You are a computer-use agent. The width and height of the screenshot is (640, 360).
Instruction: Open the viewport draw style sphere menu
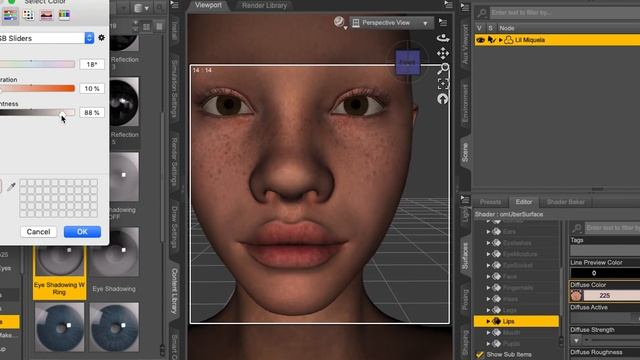pyautogui.click(x=339, y=22)
